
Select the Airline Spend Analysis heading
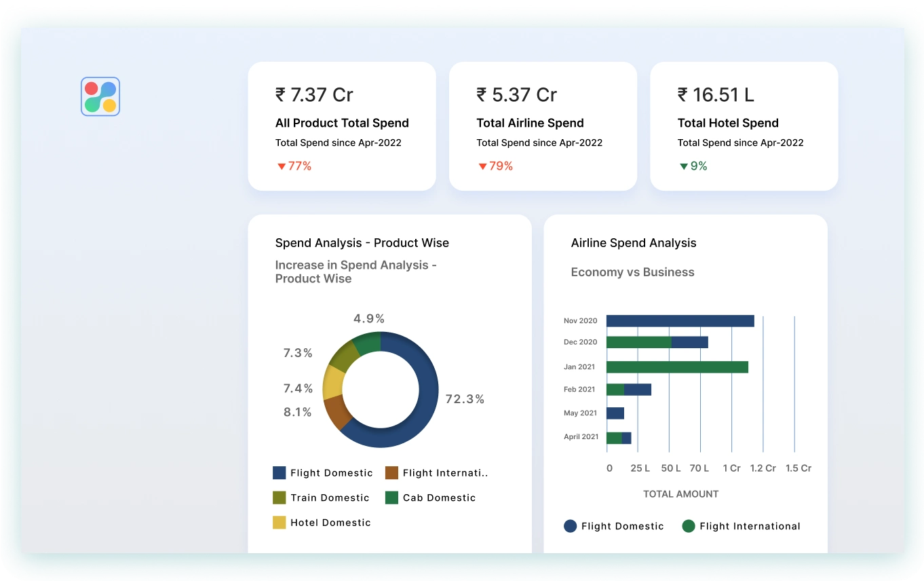click(634, 242)
